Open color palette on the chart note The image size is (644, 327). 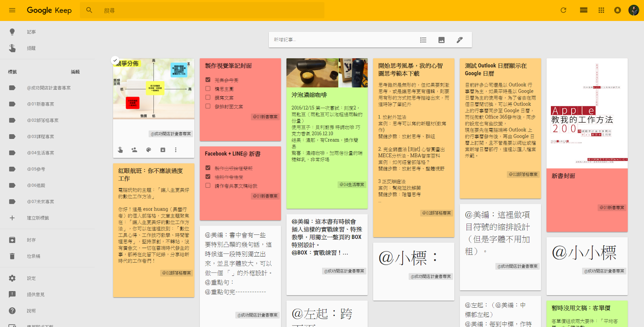[149, 150]
